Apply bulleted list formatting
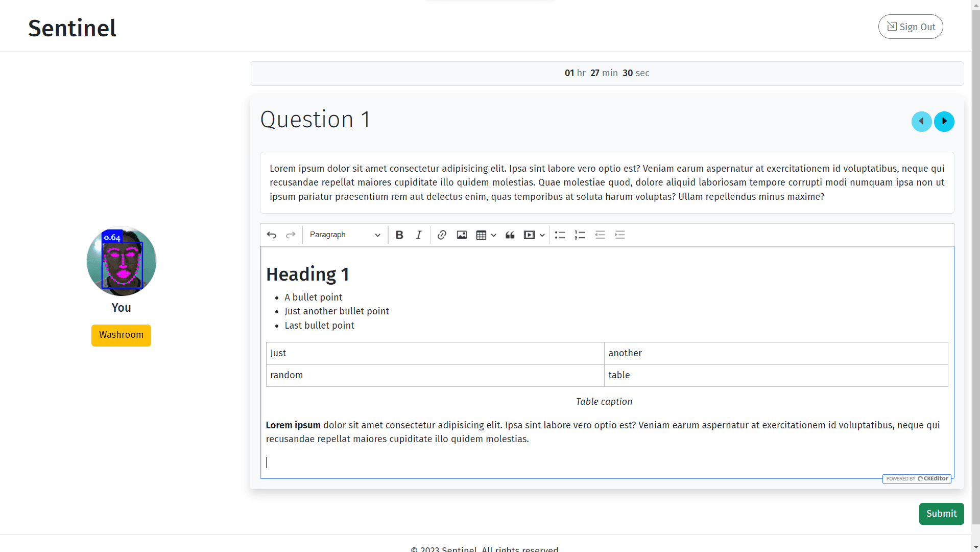 (x=560, y=235)
